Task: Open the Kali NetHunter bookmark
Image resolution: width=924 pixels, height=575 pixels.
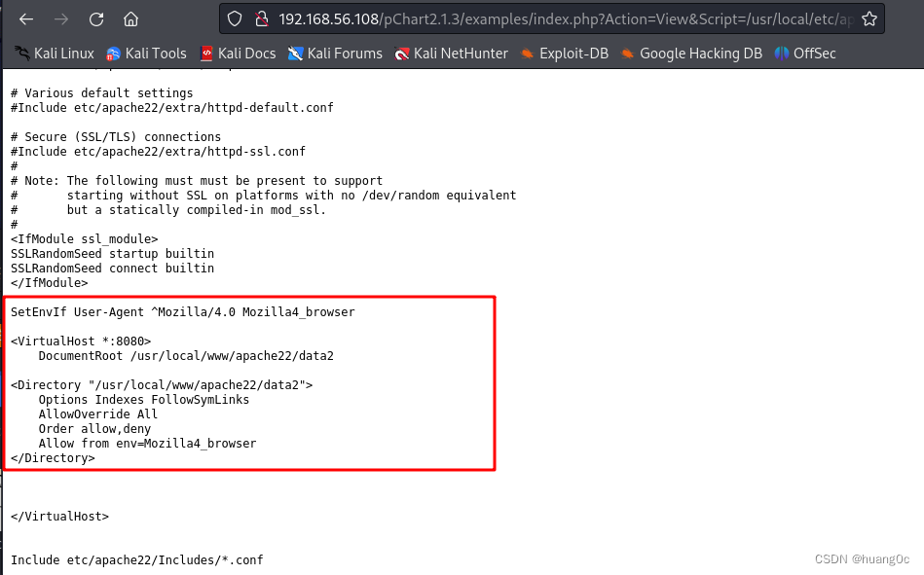Action: coord(452,54)
